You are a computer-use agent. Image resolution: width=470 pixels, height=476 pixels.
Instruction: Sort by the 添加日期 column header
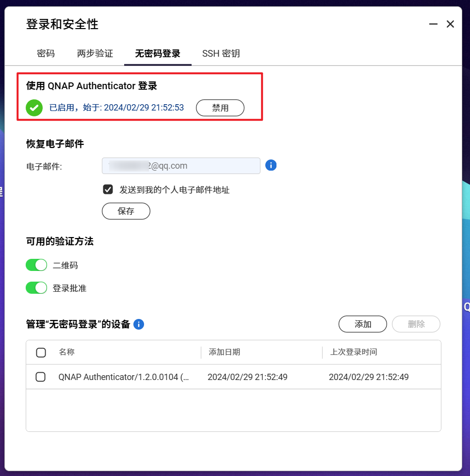tap(224, 352)
